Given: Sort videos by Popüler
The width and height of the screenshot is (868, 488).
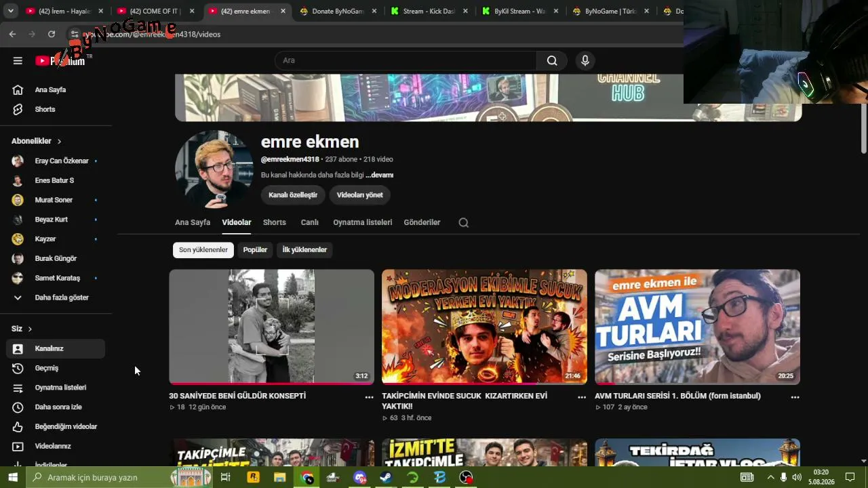Looking at the screenshot, I should pos(255,250).
